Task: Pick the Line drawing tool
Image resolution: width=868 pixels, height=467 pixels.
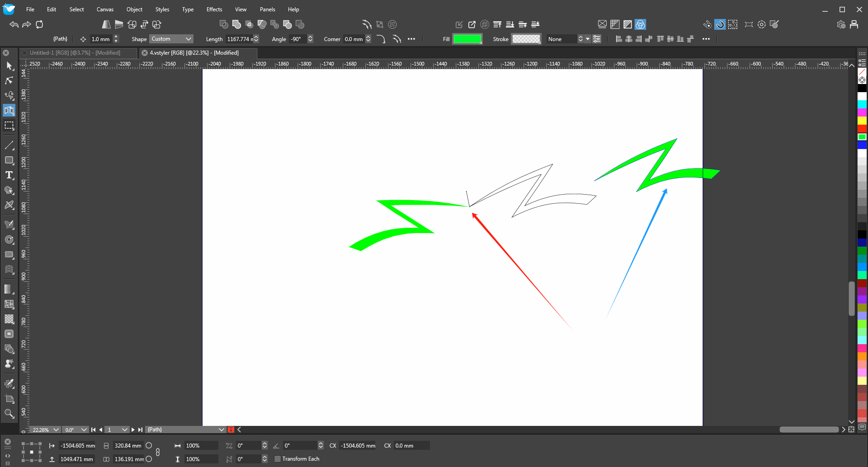Action: [x=9, y=145]
